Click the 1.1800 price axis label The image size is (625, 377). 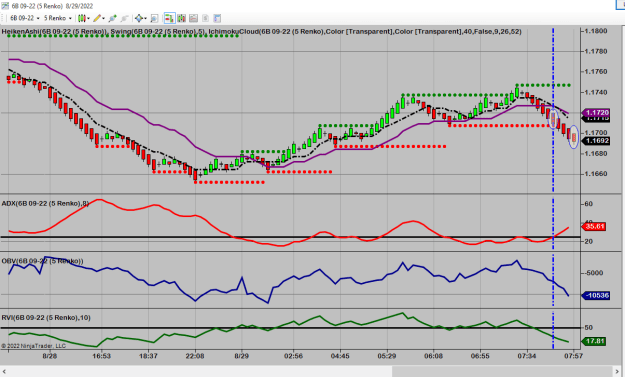coord(596,31)
